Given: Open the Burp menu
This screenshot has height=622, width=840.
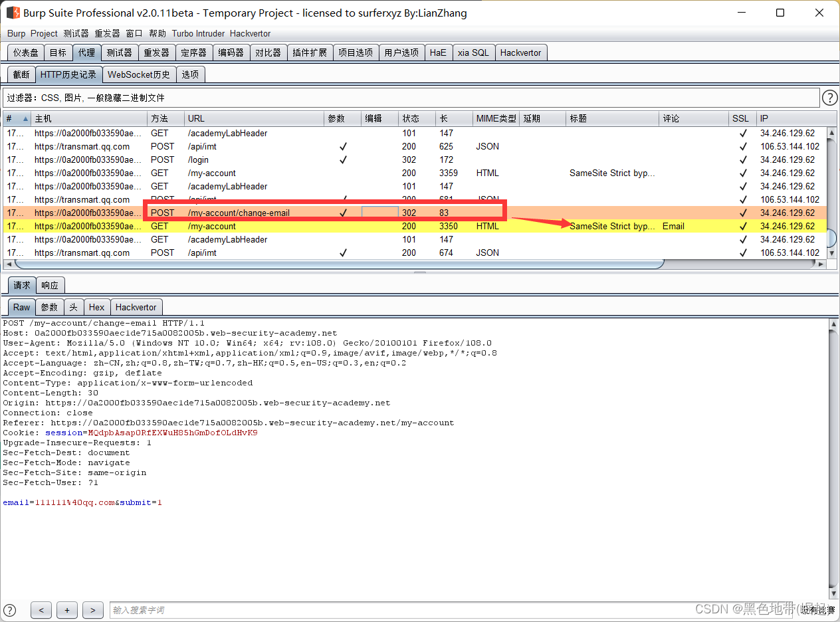Looking at the screenshot, I should tap(16, 33).
